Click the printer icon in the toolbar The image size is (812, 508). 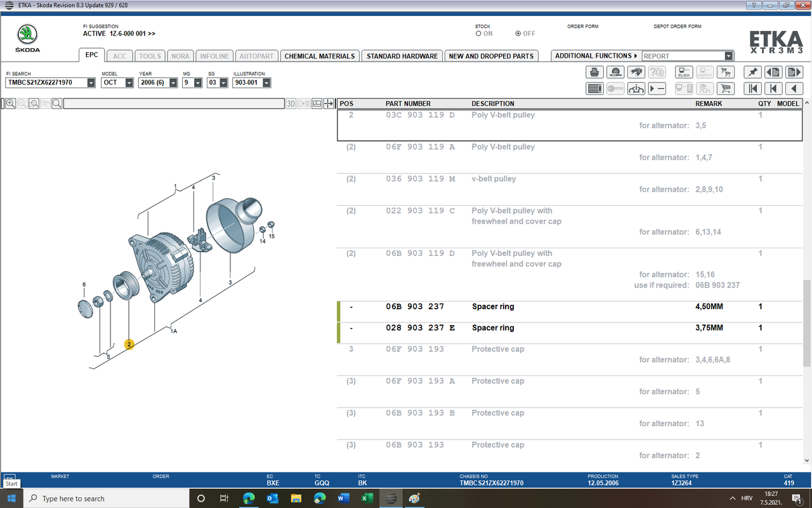tap(594, 72)
